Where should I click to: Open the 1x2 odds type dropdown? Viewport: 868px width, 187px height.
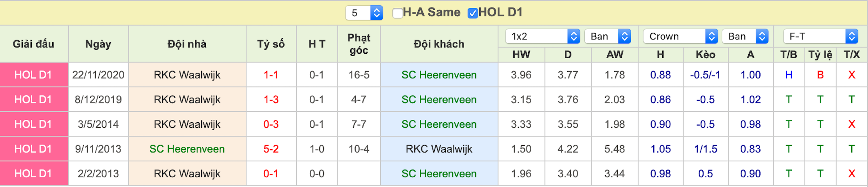pos(543,36)
